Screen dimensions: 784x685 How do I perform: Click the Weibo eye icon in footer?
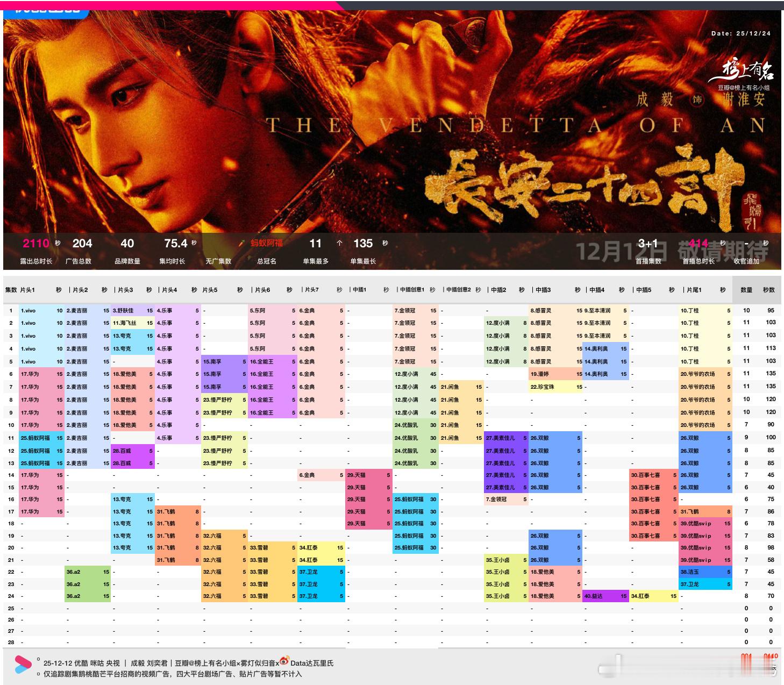[284, 661]
